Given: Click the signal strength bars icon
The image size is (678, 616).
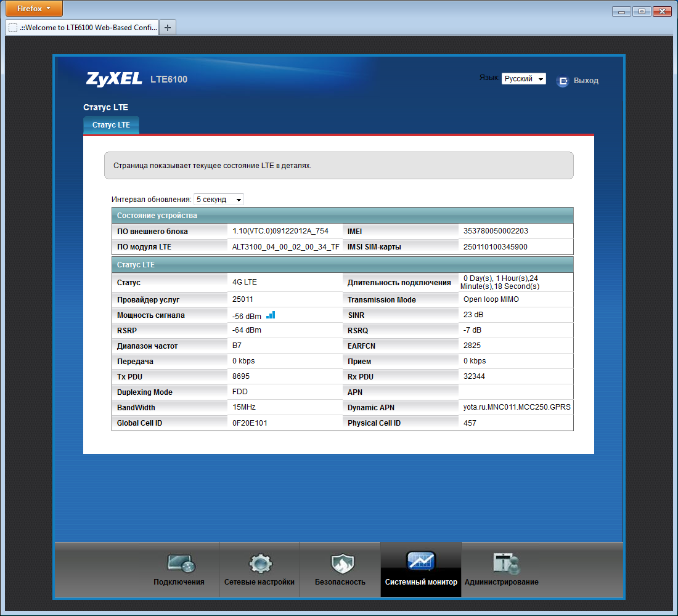Looking at the screenshot, I should click(271, 315).
